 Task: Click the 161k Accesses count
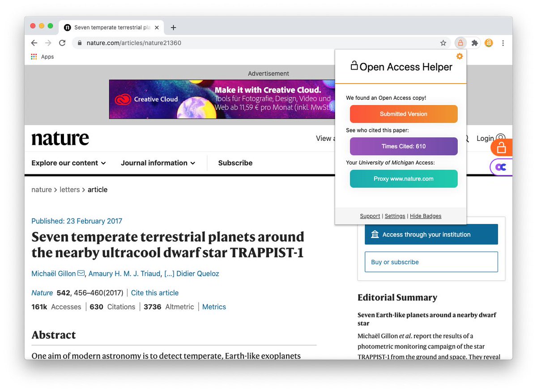(56, 307)
